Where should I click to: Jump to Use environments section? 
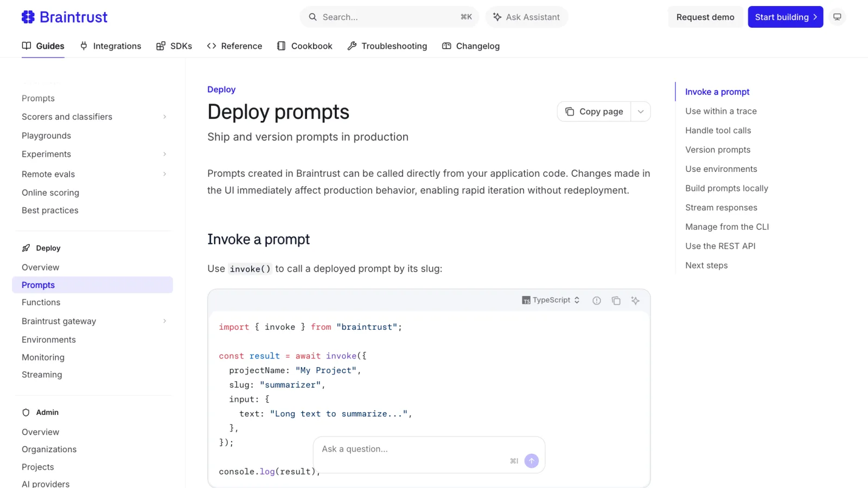click(x=721, y=169)
